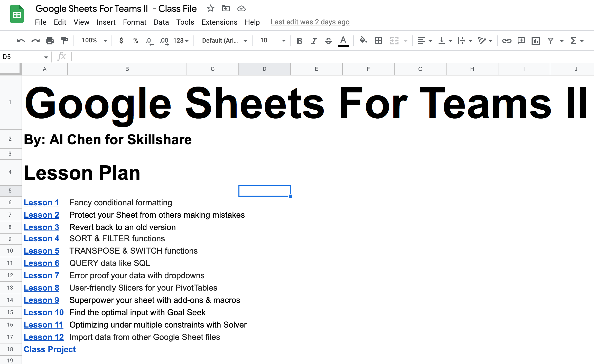Toggle strikethrough formatting
This screenshot has width=594, height=364.
pyautogui.click(x=329, y=40)
